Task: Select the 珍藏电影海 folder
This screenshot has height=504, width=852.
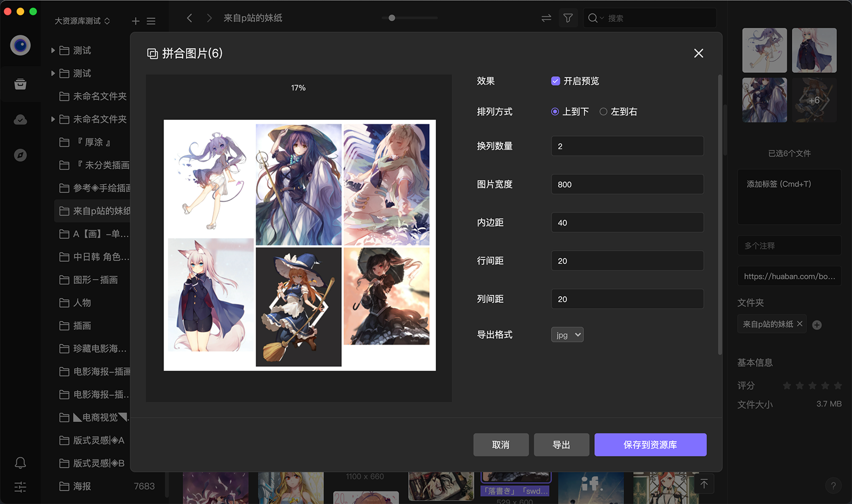Action: point(93,349)
